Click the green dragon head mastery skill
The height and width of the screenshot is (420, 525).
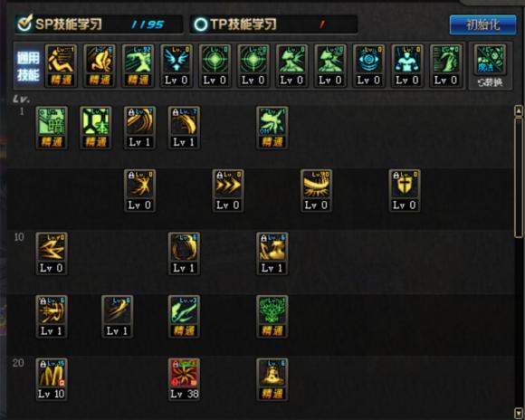272,317
